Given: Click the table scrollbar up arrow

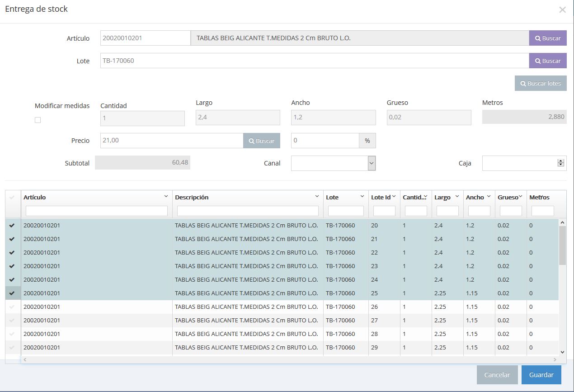Looking at the screenshot, I should click(562, 222).
